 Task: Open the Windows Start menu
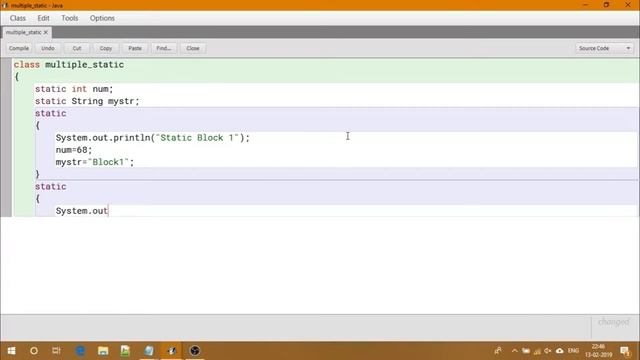coord(11,351)
